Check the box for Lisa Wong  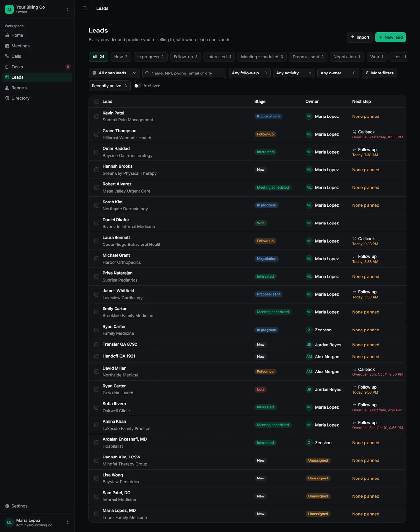click(x=97, y=479)
